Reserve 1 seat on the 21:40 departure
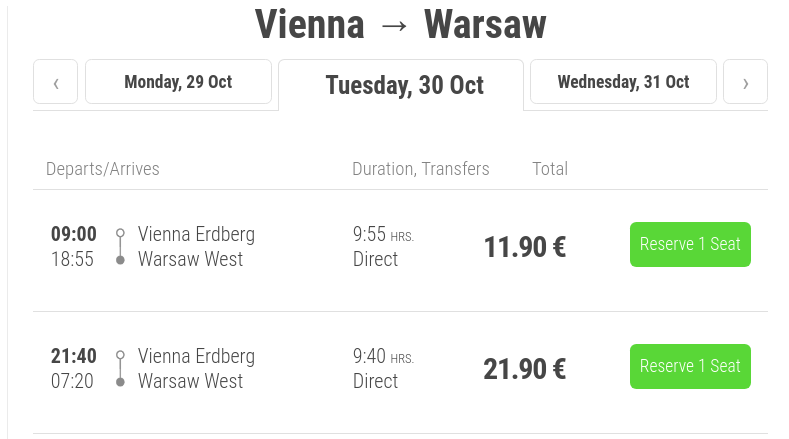 690,367
